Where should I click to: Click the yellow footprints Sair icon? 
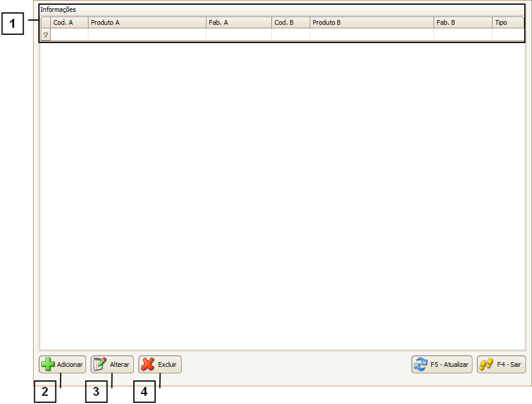(486, 364)
